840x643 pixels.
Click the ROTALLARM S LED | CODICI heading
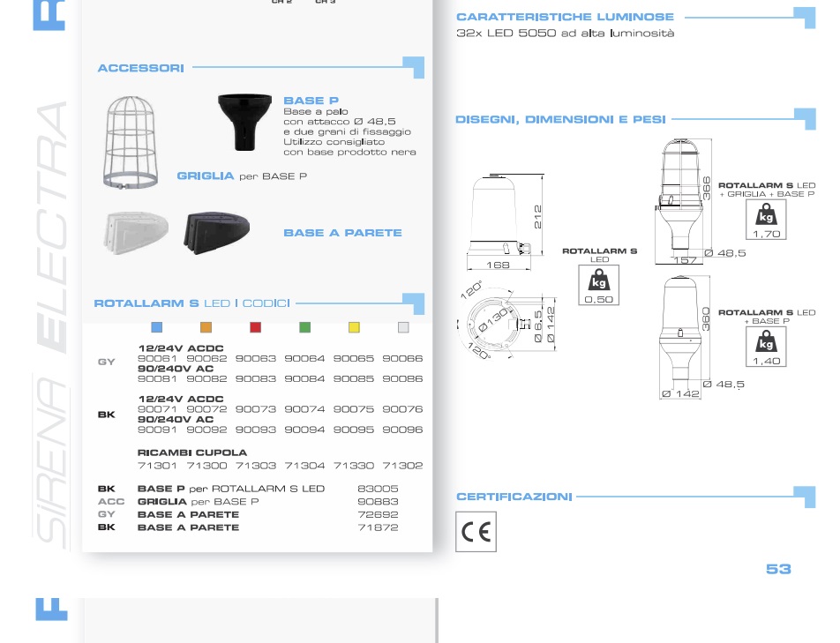[191, 303]
